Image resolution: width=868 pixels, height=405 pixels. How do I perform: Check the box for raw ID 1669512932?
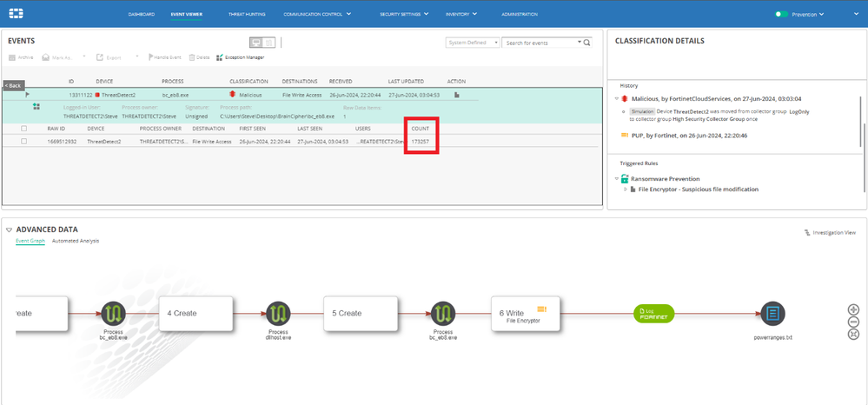pyautogui.click(x=23, y=142)
